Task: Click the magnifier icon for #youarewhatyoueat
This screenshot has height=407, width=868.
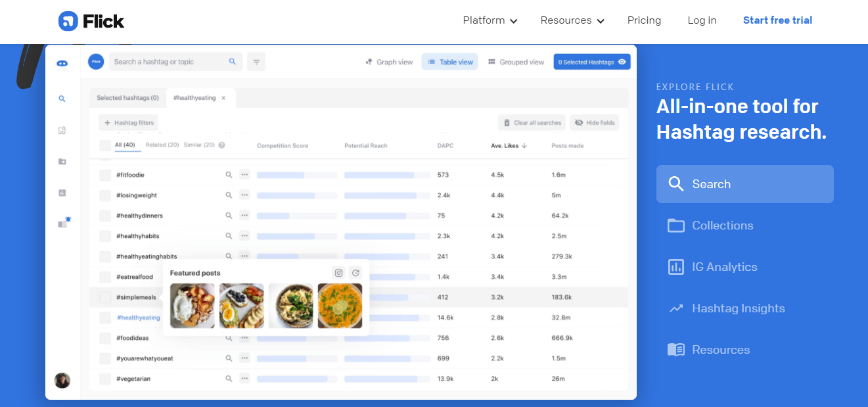Action: tap(229, 358)
